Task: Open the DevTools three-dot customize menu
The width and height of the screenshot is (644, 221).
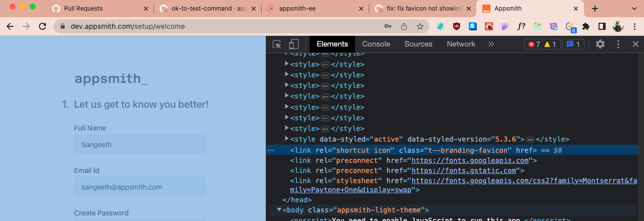Action: pyautogui.click(x=618, y=44)
